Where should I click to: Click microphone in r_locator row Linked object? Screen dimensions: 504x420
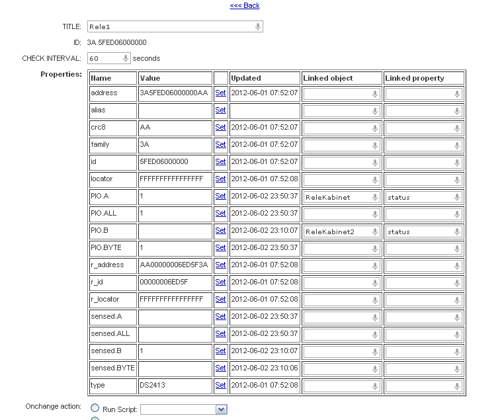pyautogui.click(x=375, y=300)
